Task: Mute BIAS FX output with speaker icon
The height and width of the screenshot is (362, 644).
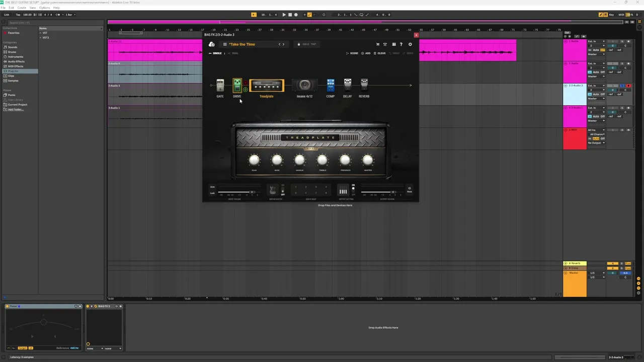Action: click(x=409, y=190)
